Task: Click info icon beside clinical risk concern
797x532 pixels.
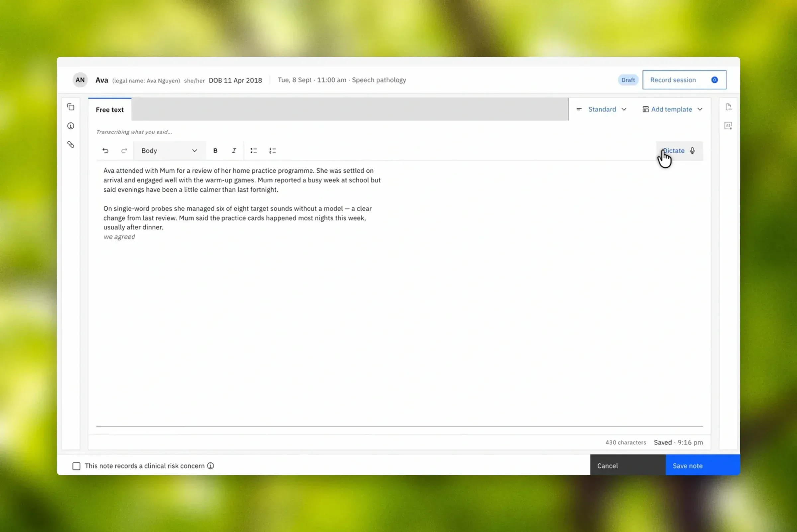Action: 210,466
